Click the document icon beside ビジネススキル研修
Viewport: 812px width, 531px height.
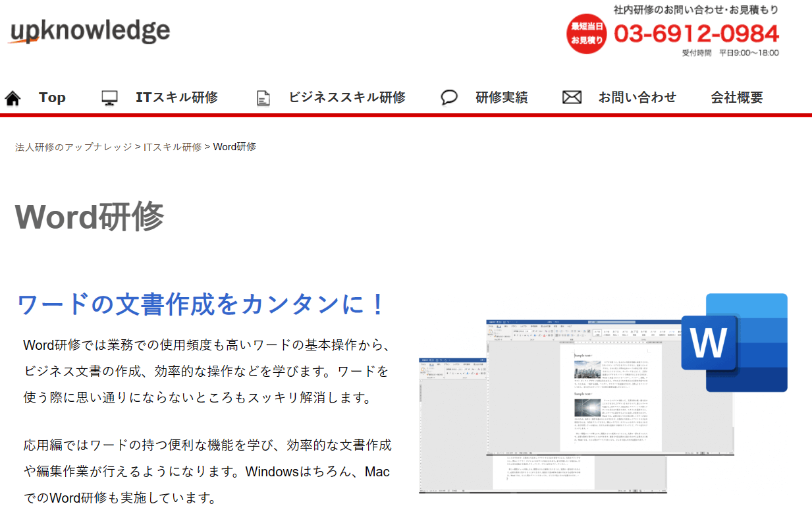click(x=263, y=98)
